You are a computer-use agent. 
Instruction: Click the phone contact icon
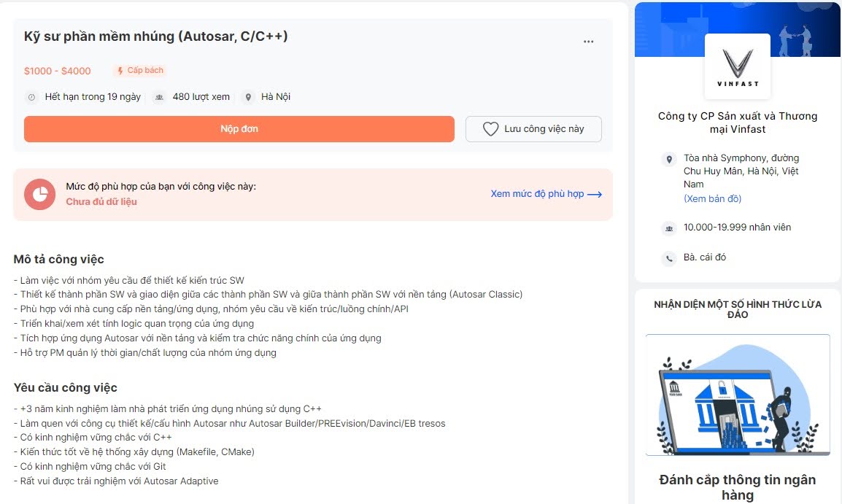click(668, 258)
